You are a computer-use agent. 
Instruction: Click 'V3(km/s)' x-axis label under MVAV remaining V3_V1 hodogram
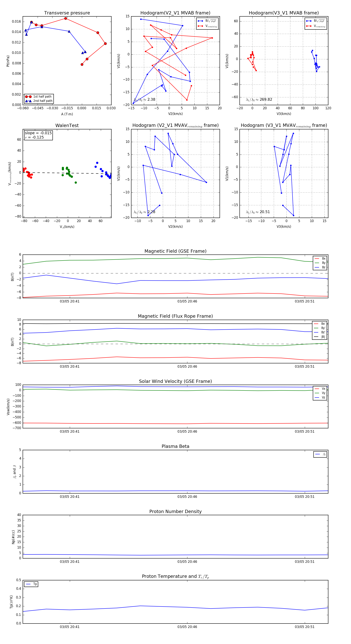(x=284, y=227)
